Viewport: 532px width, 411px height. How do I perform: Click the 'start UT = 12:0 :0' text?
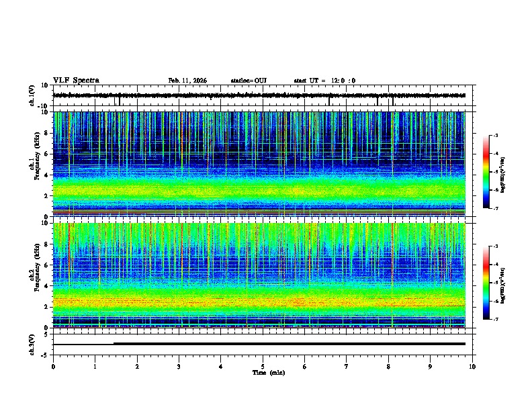coord(324,81)
